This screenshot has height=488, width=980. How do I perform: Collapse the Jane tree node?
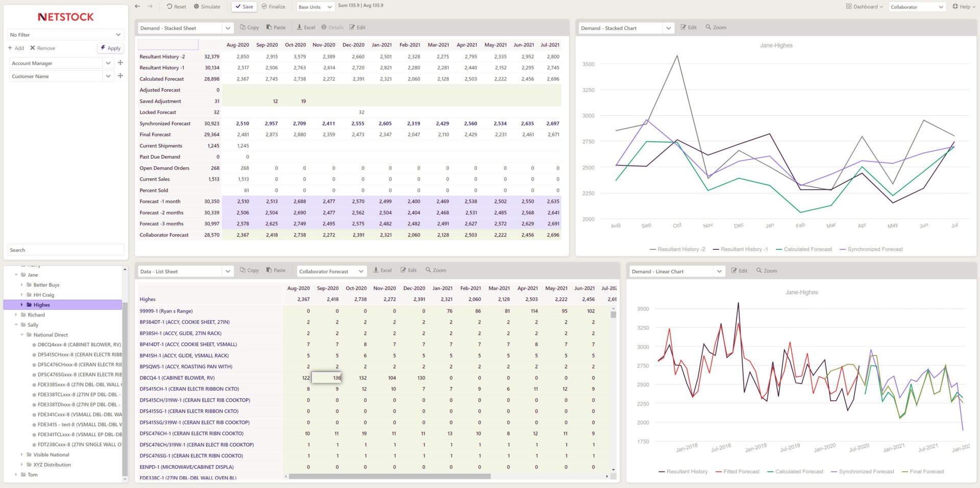coord(16,275)
